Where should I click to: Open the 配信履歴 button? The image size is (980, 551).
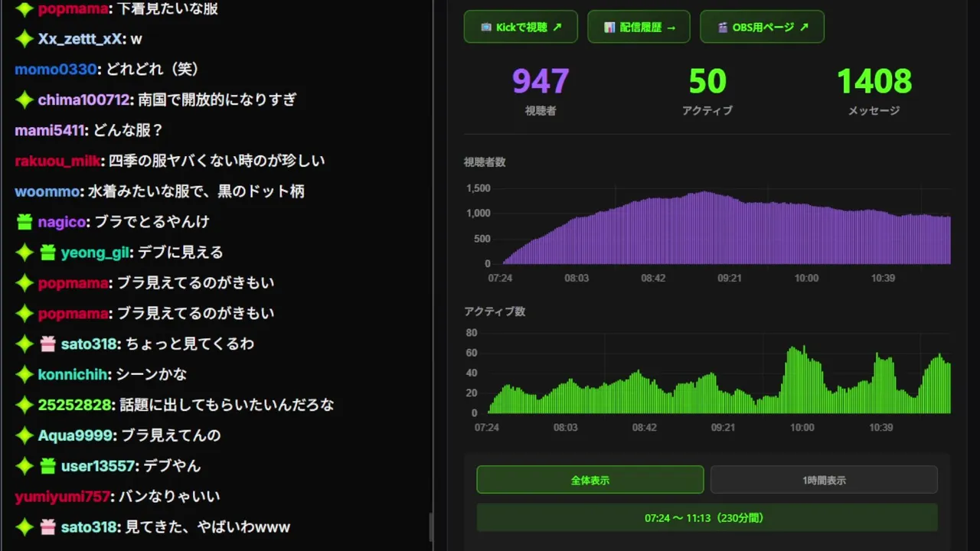coord(639,27)
